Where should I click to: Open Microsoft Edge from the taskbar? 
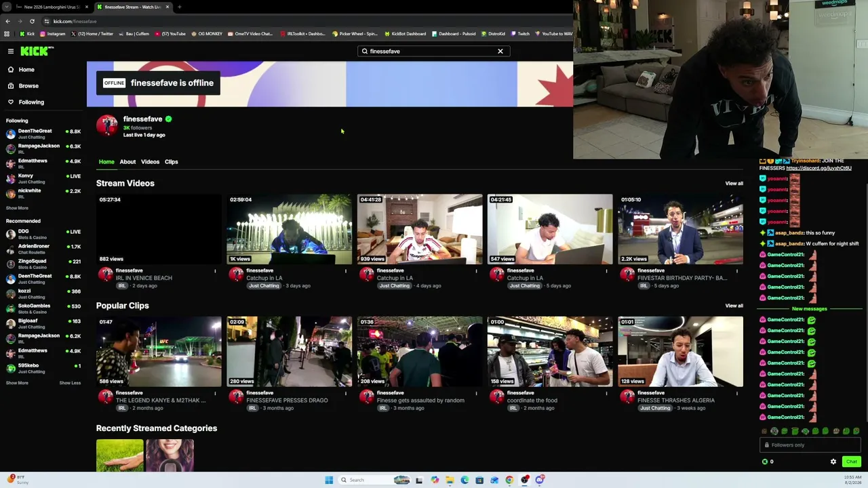tap(465, 480)
